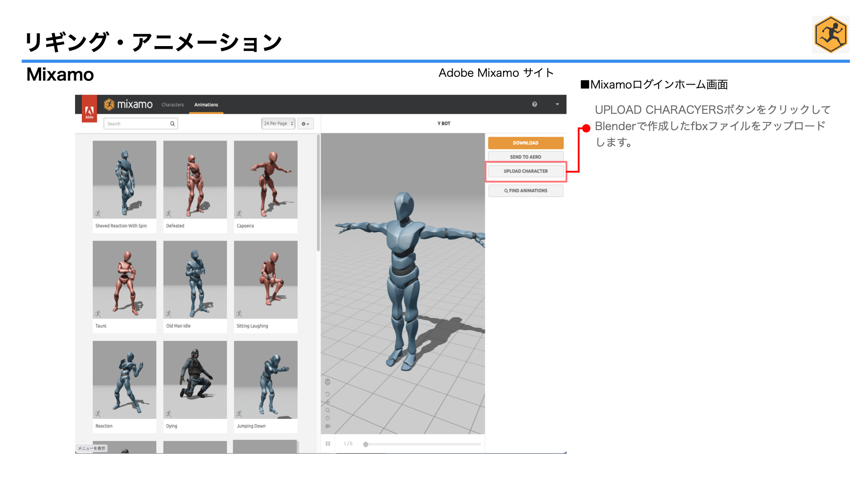Viewport: 868px width, 488px height.
Task: Open the 24 Per Page dropdown
Action: click(x=278, y=124)
